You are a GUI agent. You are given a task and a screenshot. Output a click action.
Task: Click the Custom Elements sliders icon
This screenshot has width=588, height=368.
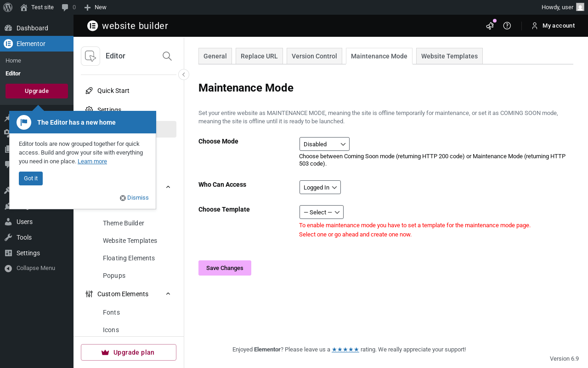point(89,294)
